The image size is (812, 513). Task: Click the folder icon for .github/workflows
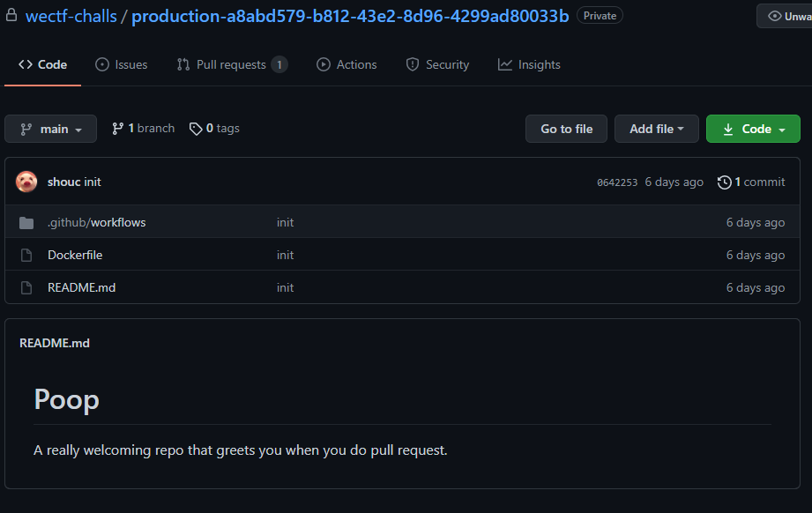pos(26,223)
